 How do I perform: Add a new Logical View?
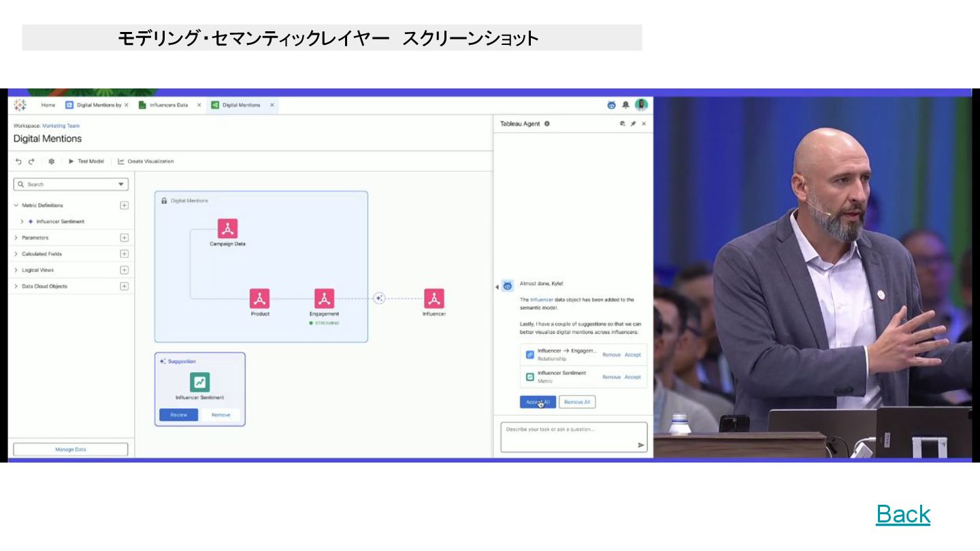click(x=124, y=270)
